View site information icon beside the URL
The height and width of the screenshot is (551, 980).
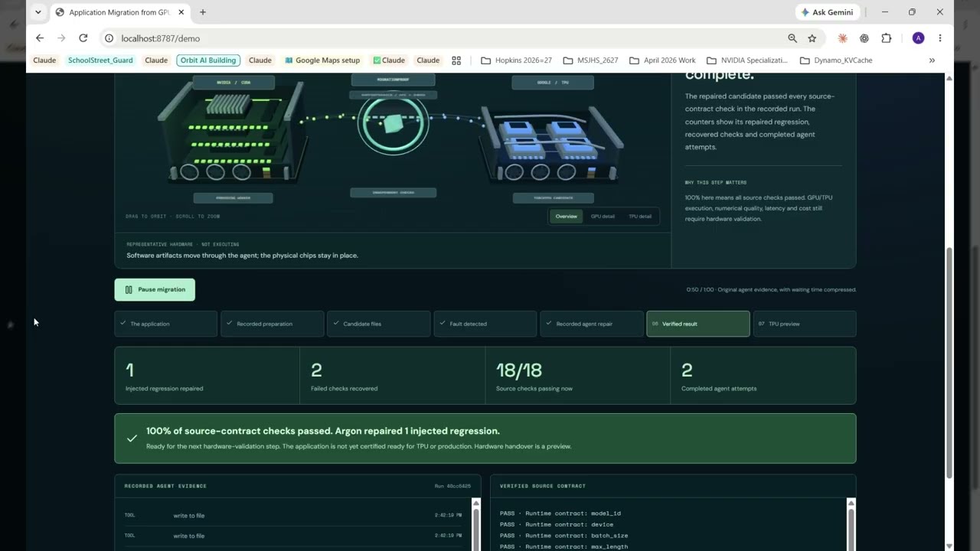[109, 38]
